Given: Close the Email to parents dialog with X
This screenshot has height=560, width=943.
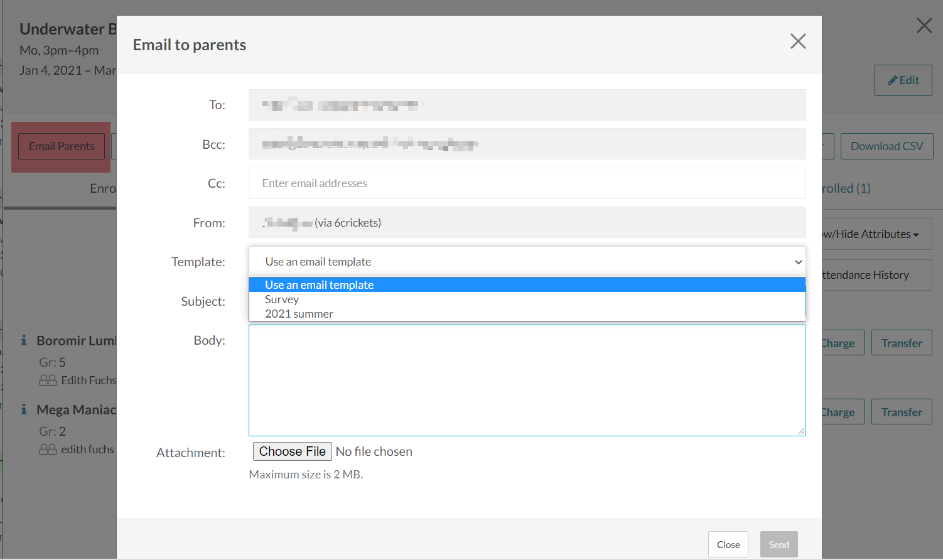Looking at the screenshot, I should tap(798, 41).
